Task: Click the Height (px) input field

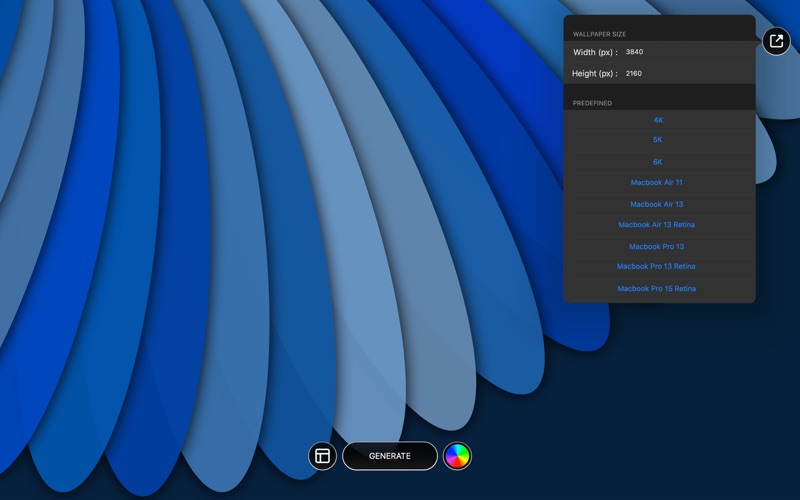Action: pos(685,73)
